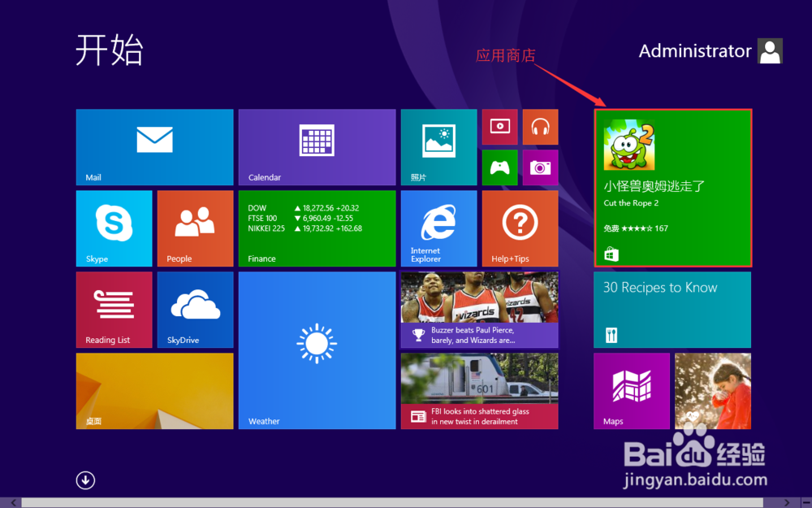Open FBI derailment news tile
The image size is (812, 508).
[480, 391]
